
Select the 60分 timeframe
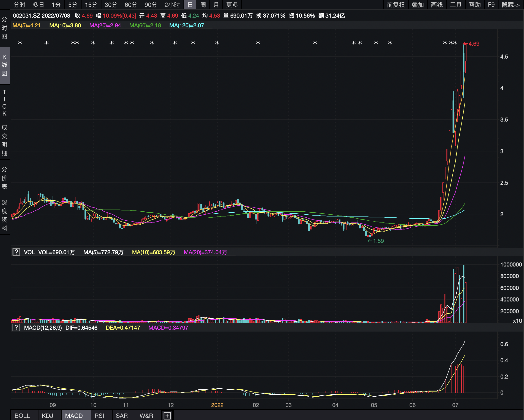(x=131, y=5)
